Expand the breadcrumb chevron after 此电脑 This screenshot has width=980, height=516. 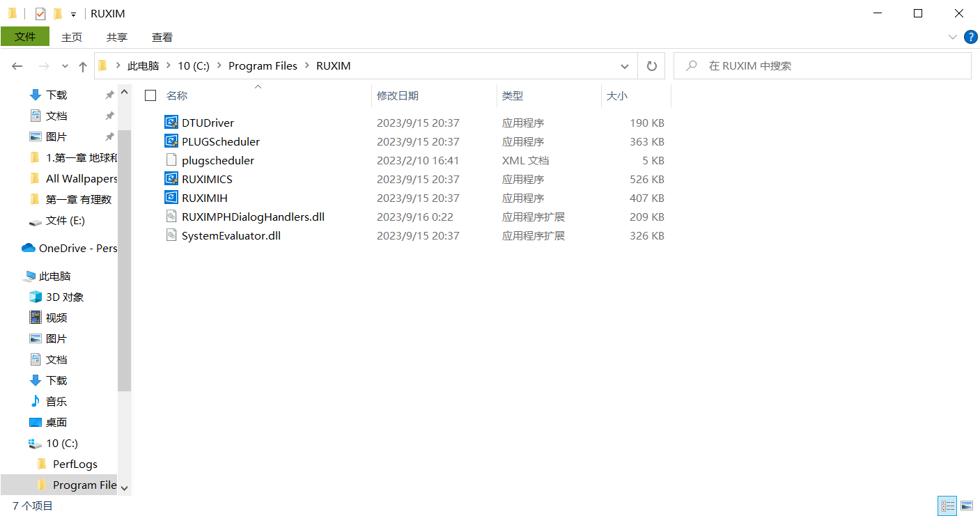169,66
